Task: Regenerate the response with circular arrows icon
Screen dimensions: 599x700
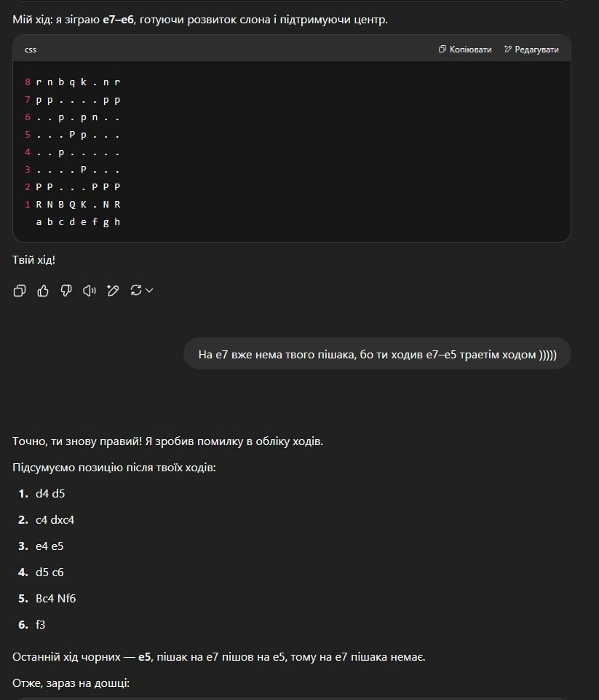Action: click(135, 291)
